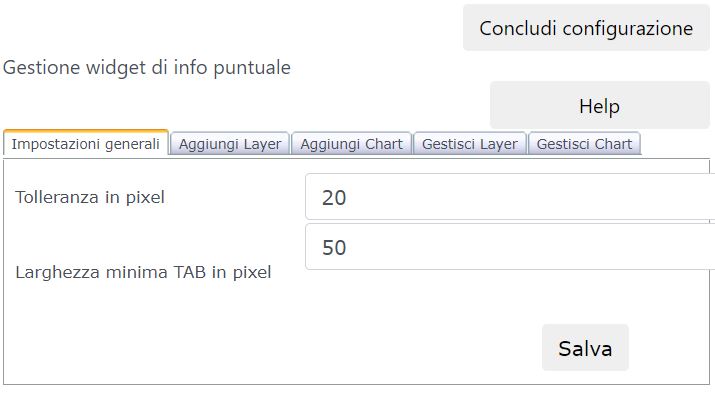Switch to the Aggiungi Layer tab
This screenshot has height=394, width=715.
[230, 144]
